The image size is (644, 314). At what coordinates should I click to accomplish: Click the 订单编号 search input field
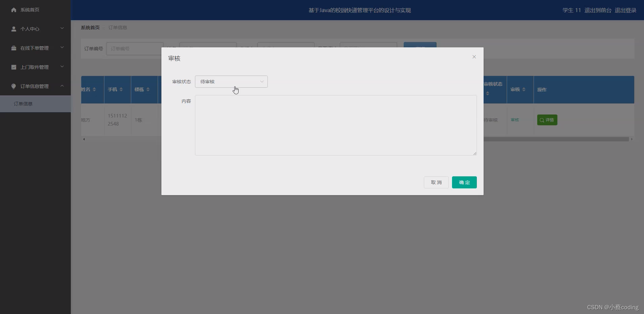tap(135, 49)
